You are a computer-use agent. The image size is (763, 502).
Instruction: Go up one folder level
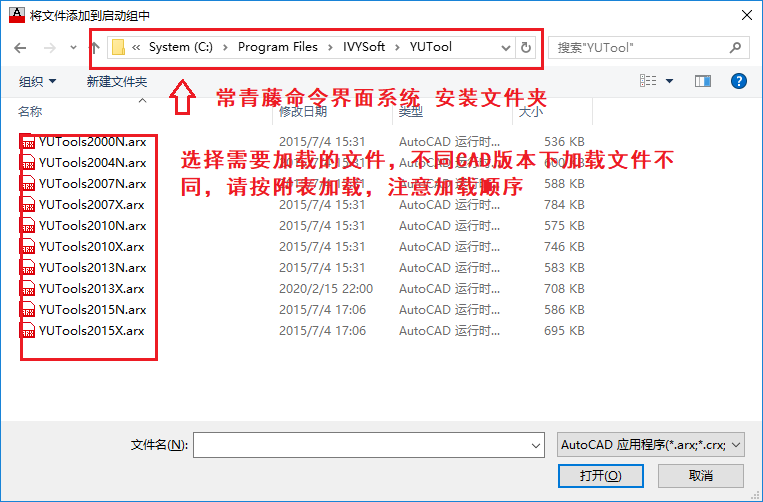94,48
